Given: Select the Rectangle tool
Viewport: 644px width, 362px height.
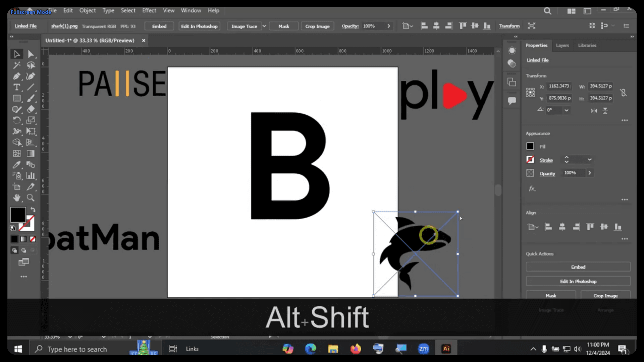Looking at the screenshot, I should click(16, 98).
